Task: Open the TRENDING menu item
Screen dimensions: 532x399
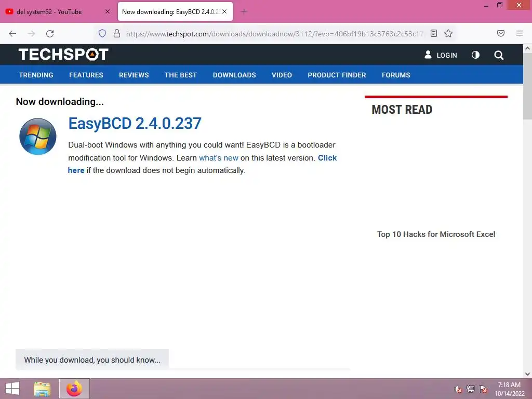Action: [36, 75]
